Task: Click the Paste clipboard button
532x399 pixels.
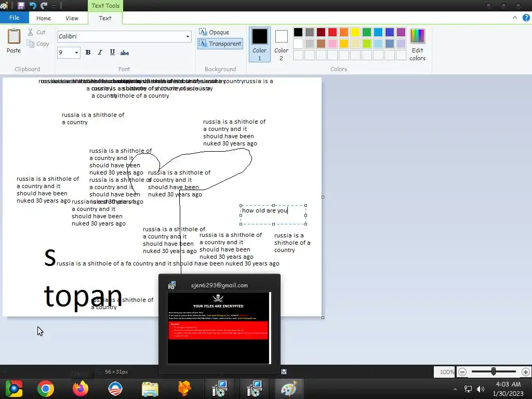Action: (14, 41)
